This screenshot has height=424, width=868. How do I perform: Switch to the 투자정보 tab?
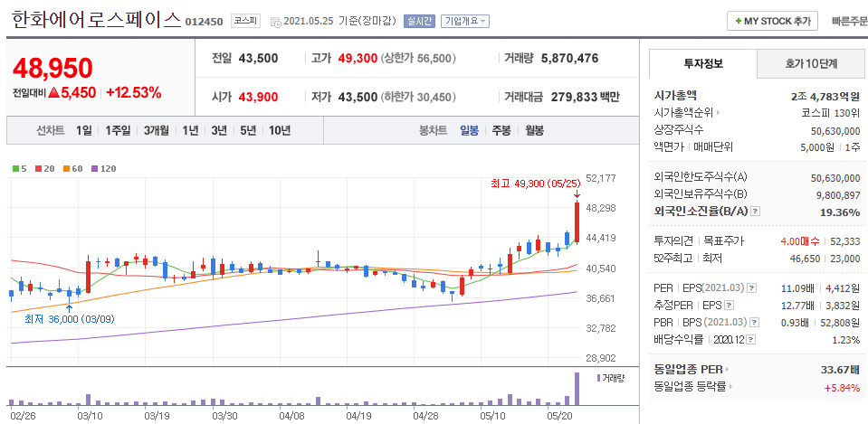click(x=702, y=63)
